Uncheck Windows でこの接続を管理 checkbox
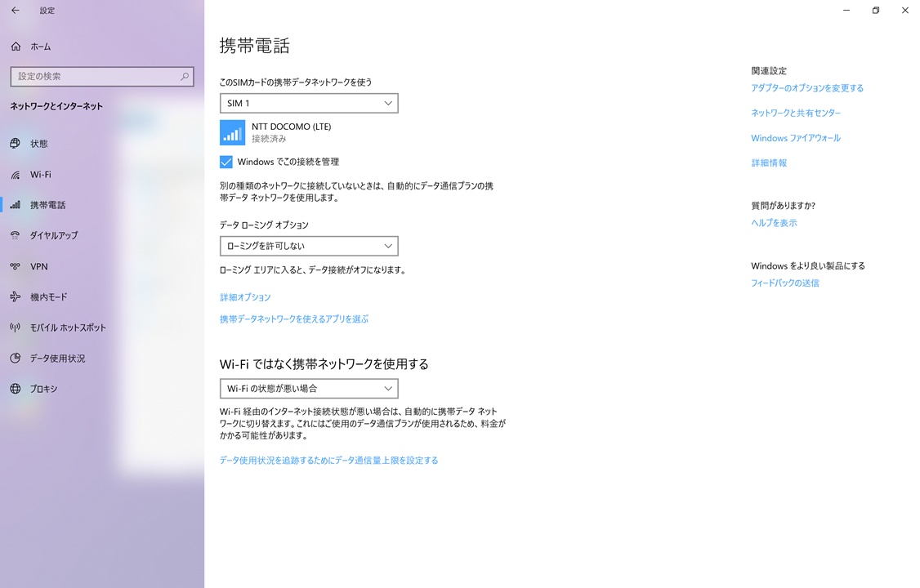Screen dimensions: 920x588 point(226,162)
